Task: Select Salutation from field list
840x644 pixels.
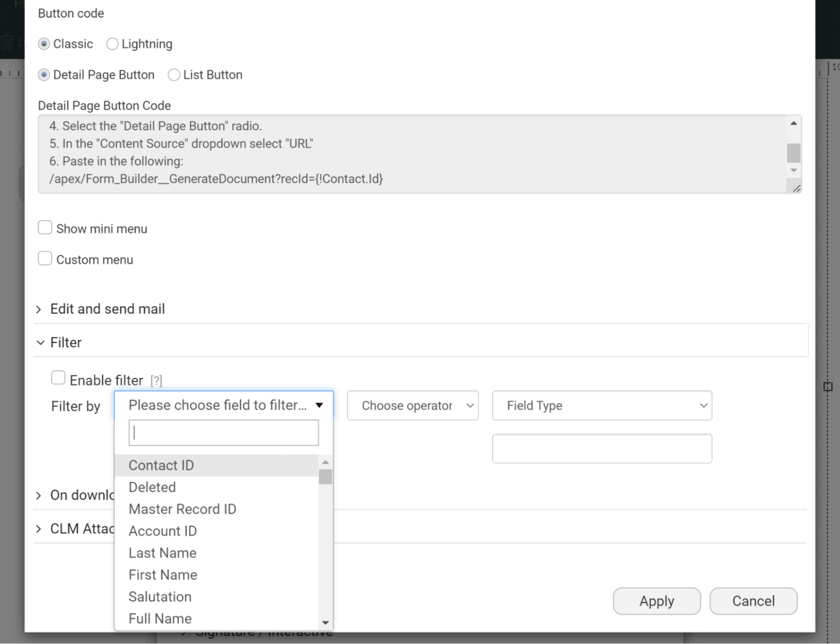Action: 217,596
